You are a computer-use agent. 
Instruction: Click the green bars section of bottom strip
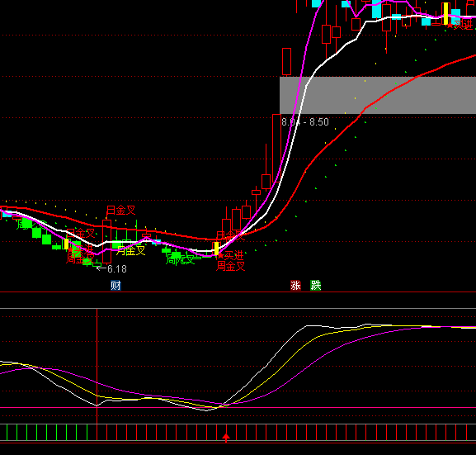point(47,432)
